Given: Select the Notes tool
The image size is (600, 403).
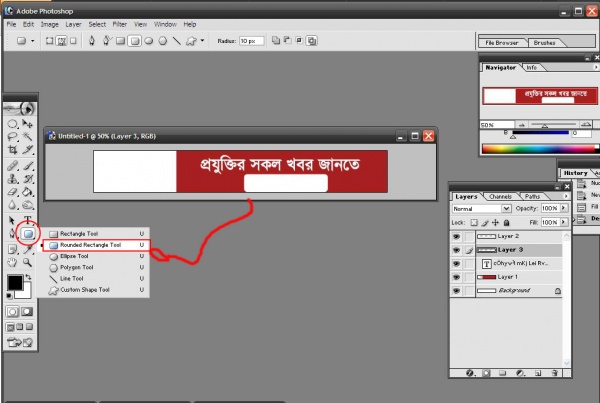Looking at the screenshot, I should (12, 249).
